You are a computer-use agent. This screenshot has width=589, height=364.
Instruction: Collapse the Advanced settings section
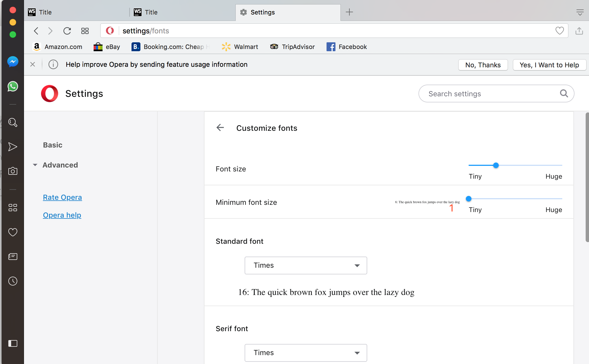(x=60, y=165)
